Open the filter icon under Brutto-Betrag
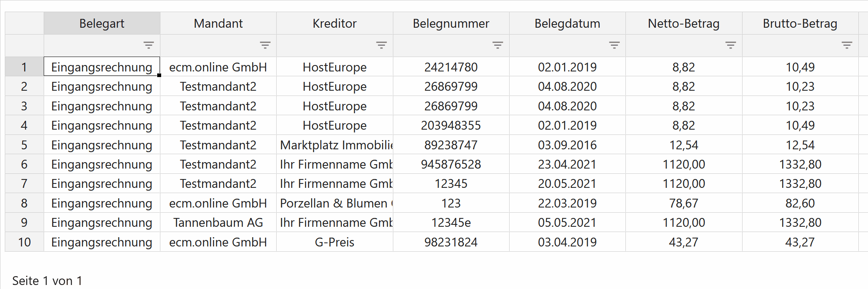The width and height of the screenshot is (868, 289). [x=847, y=45]
